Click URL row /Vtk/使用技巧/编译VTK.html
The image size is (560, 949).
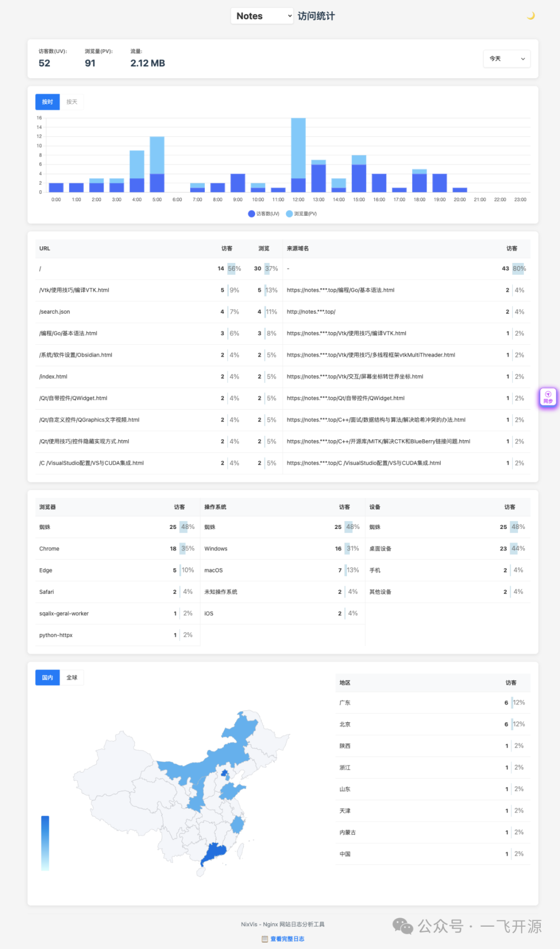point(159,290)
